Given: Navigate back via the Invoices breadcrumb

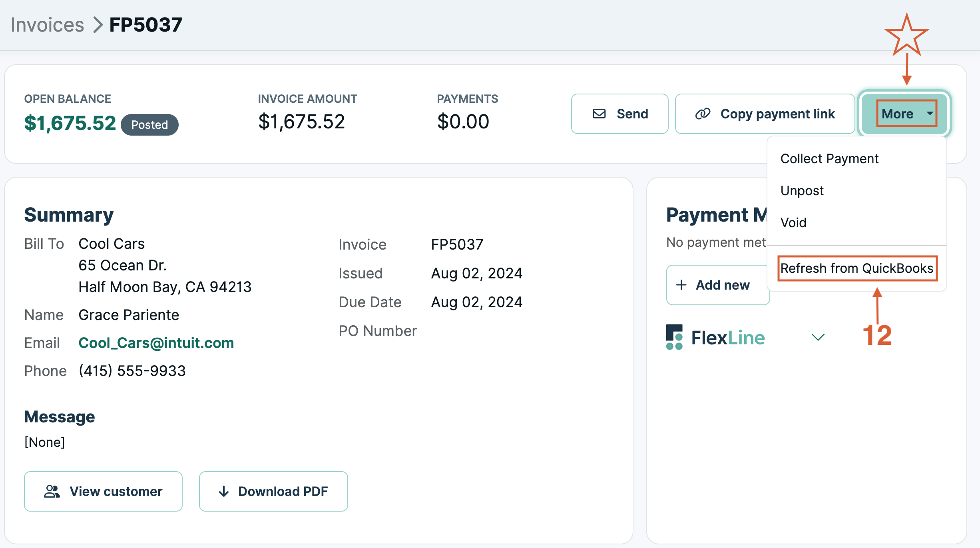Looking at the screenshot, I should (x=48, y=24).
